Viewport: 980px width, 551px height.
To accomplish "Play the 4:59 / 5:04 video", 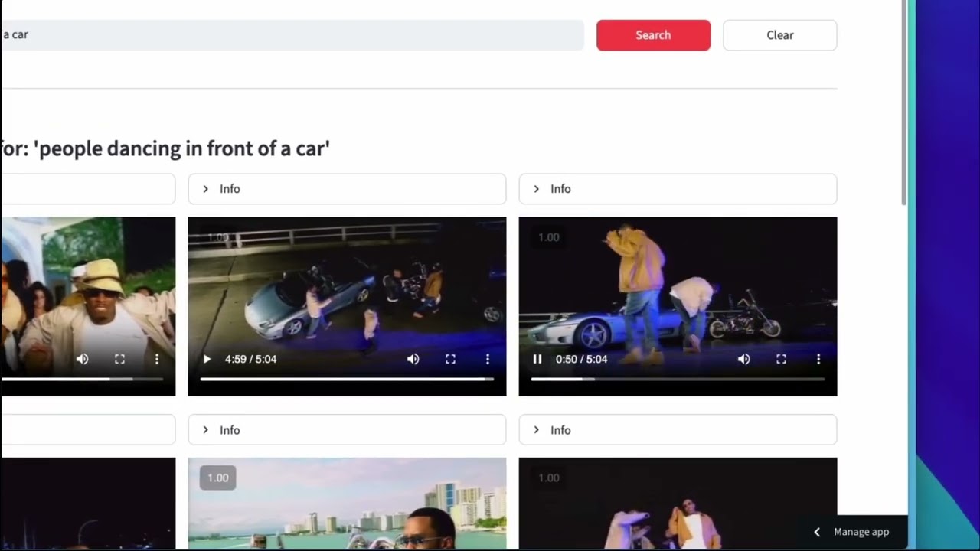I will [x=207, y=359].
